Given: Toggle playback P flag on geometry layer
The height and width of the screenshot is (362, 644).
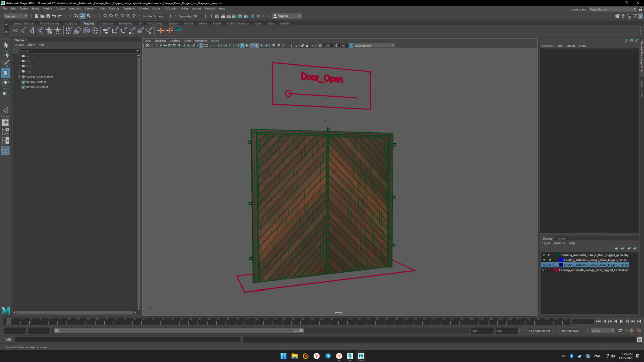Looking at the screenshot, I should (x=549, y=255).
